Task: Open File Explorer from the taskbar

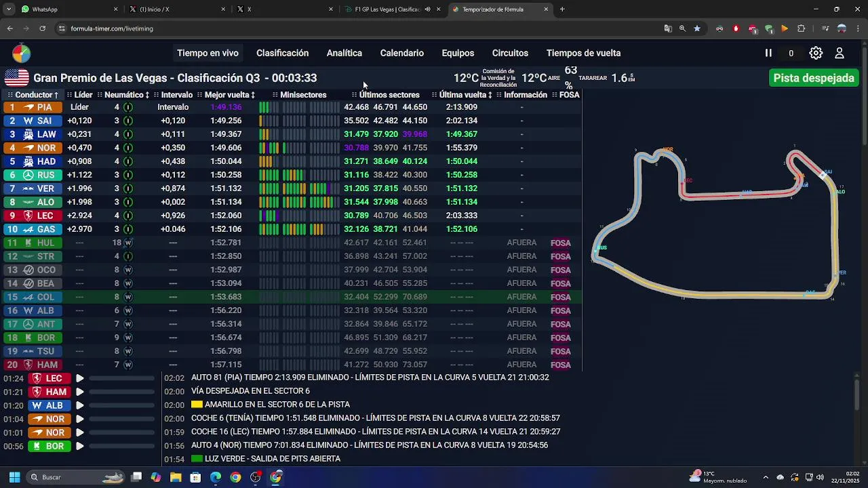Action: [176, 477]
